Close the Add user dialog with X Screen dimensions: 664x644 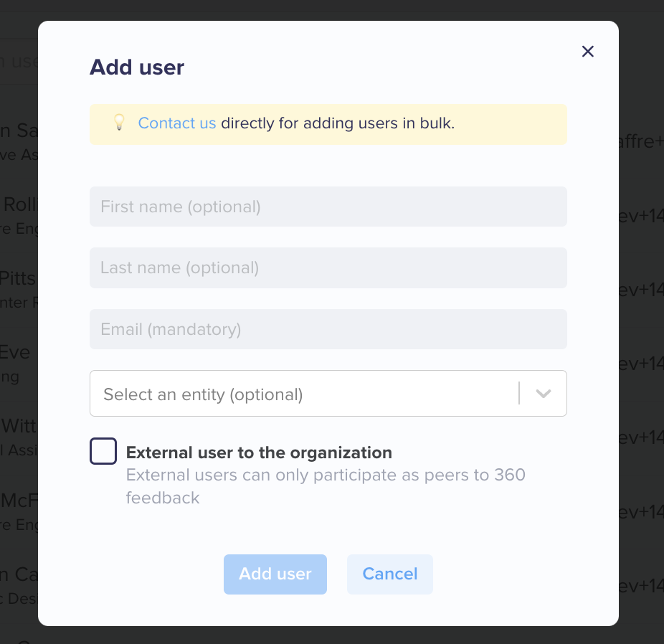click(587, 51)
